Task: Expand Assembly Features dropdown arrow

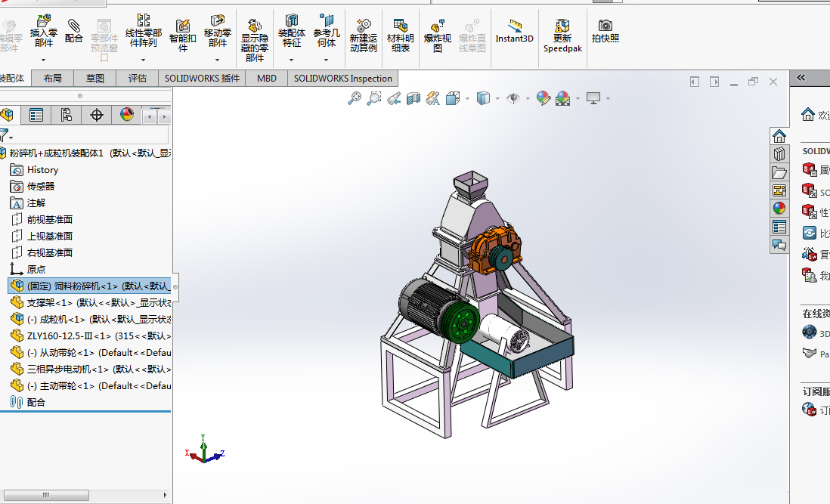Action: point(291,60)
